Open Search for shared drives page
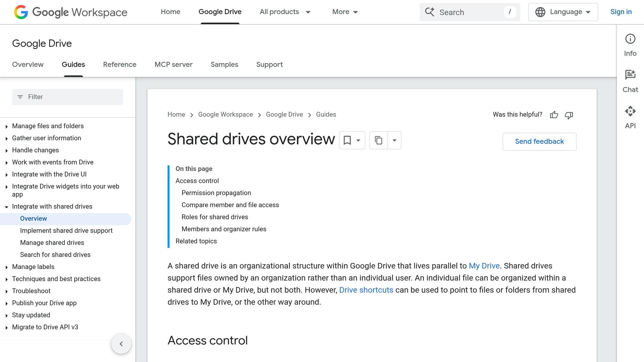644x362 pixels. point(55,255)
